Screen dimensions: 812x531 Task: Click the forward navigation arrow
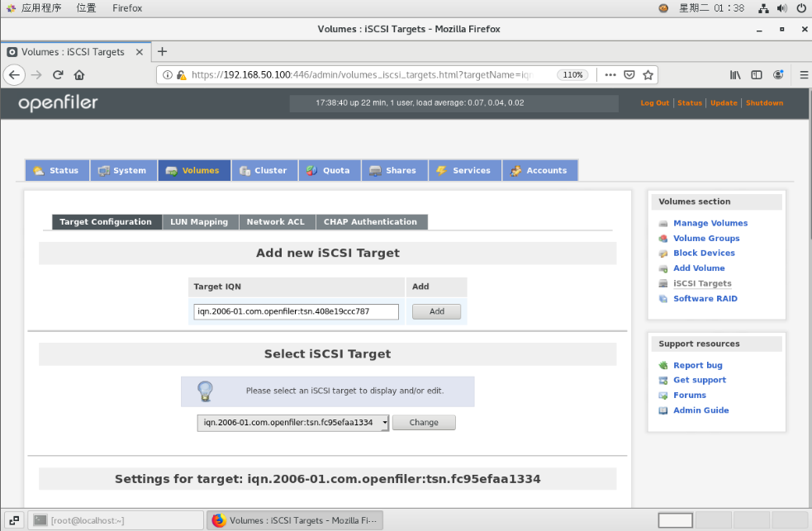coord(36,75)
